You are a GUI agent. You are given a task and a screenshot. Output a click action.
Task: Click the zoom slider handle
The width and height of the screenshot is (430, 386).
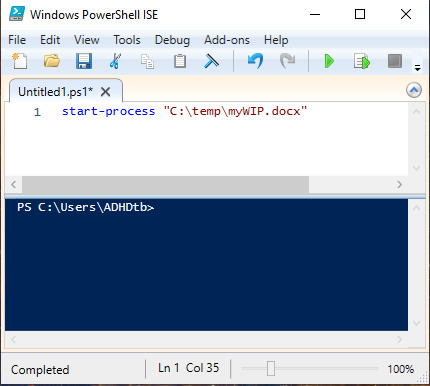[x=271, y=369]
